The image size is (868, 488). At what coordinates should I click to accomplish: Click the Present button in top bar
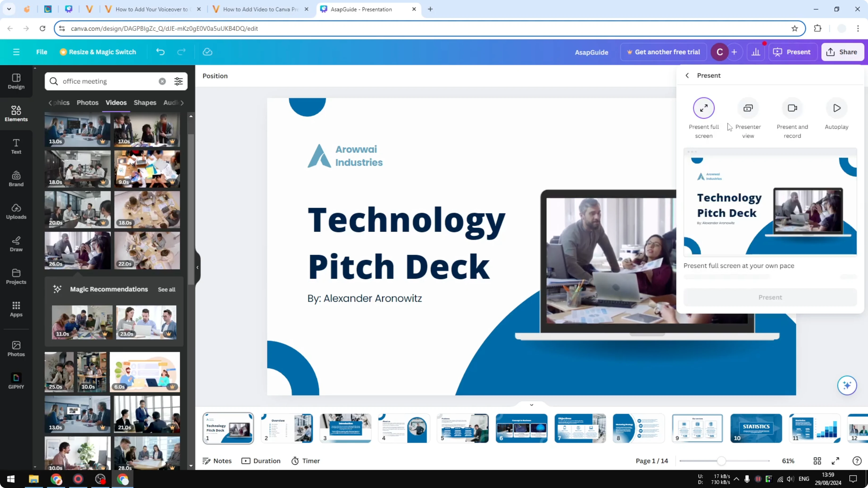pyautogui.click(x=792, y=52)
